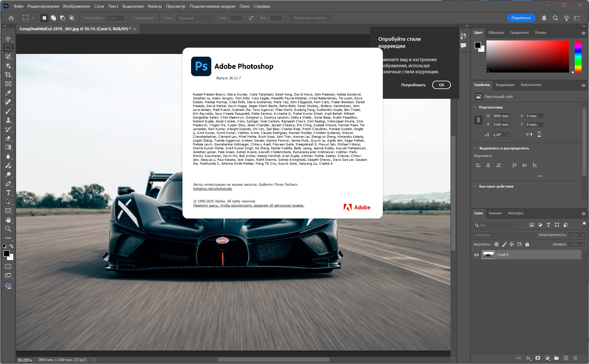
Task: Open the Discover lightbulb panel
Action: point(567,18)
